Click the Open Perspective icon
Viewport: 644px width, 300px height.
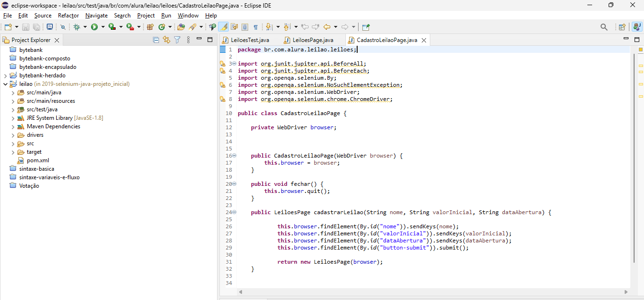(622, 27)
